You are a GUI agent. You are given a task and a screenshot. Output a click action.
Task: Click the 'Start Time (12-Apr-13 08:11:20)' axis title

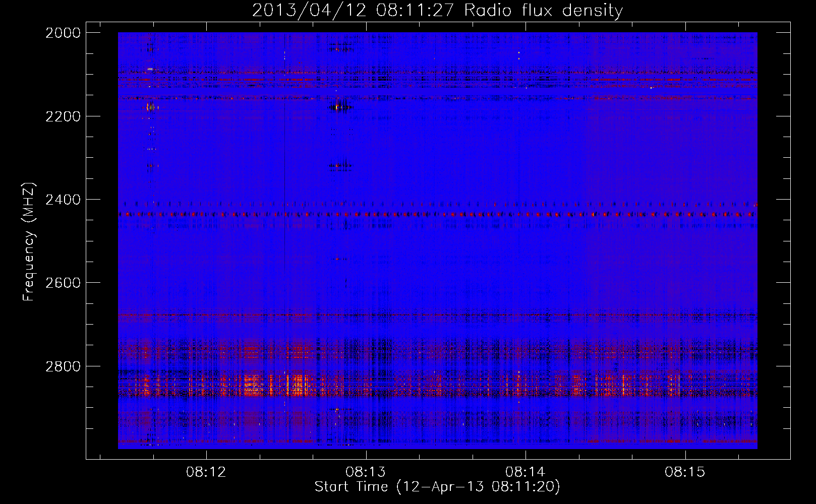tap(438, 487)
